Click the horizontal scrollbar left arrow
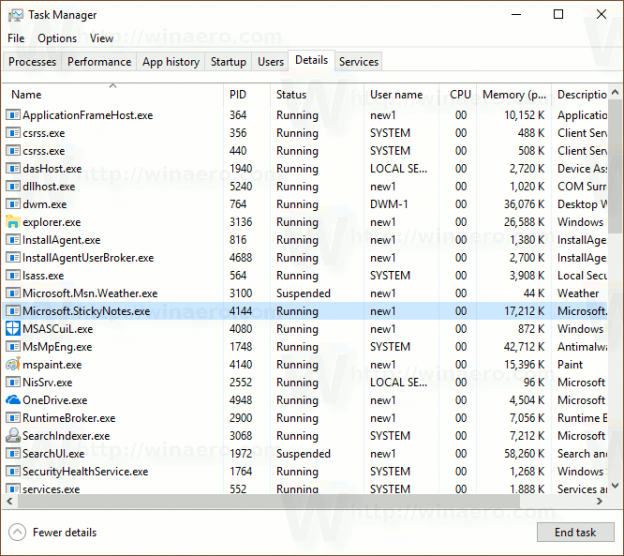The height and width of the screenshot is (556, 624). click(x=10, y=501)
